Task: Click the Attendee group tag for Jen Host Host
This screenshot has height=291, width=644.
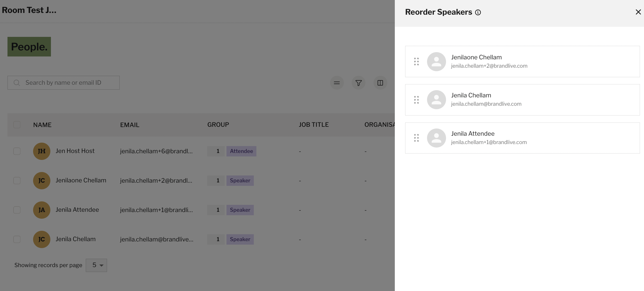Action: (x=241, y=151)
